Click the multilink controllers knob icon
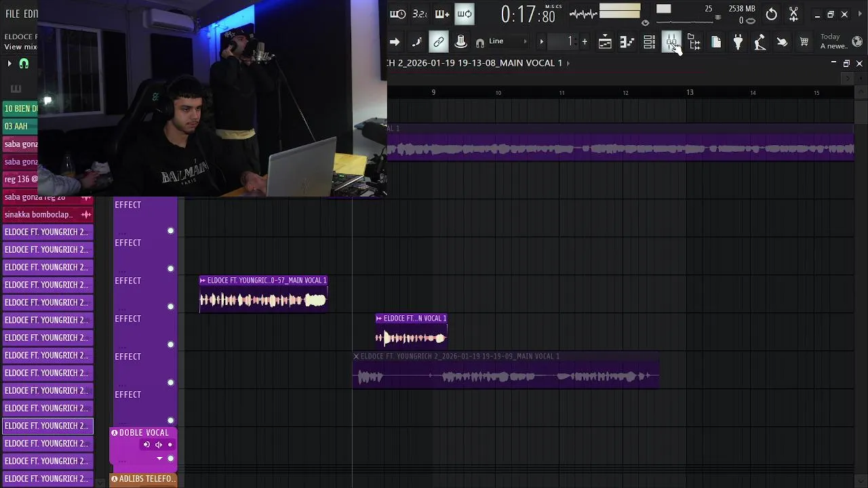The height and width of the screenshot is (488, 868). (x=460, y=42)
